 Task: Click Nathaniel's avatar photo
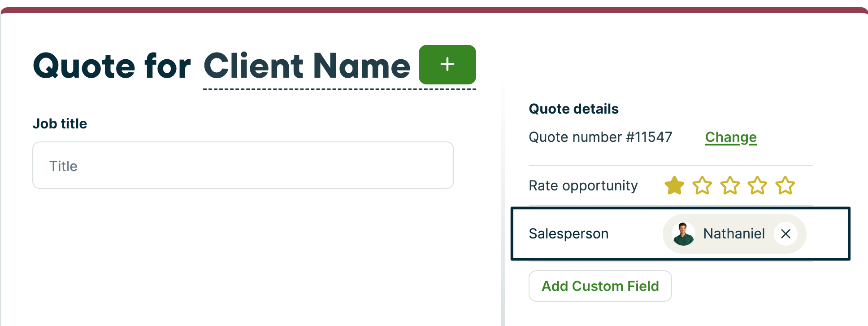(683, 234)
